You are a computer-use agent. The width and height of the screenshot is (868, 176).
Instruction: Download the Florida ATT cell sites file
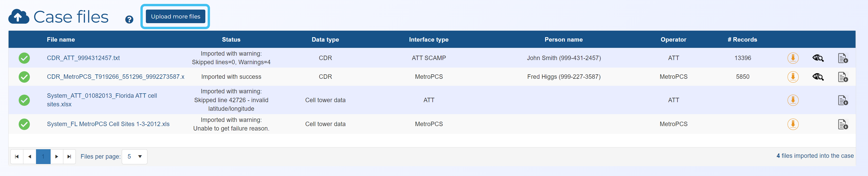pyautogui.click(x=792, y=100)
